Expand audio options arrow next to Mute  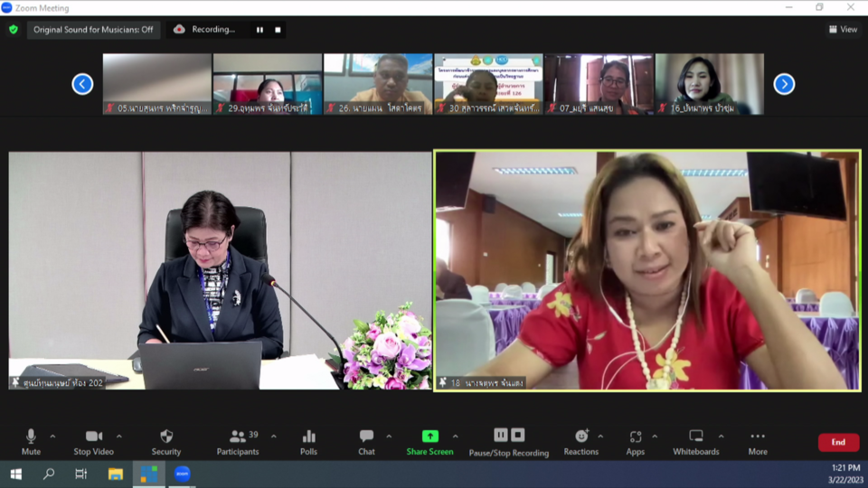coord(52,436)
